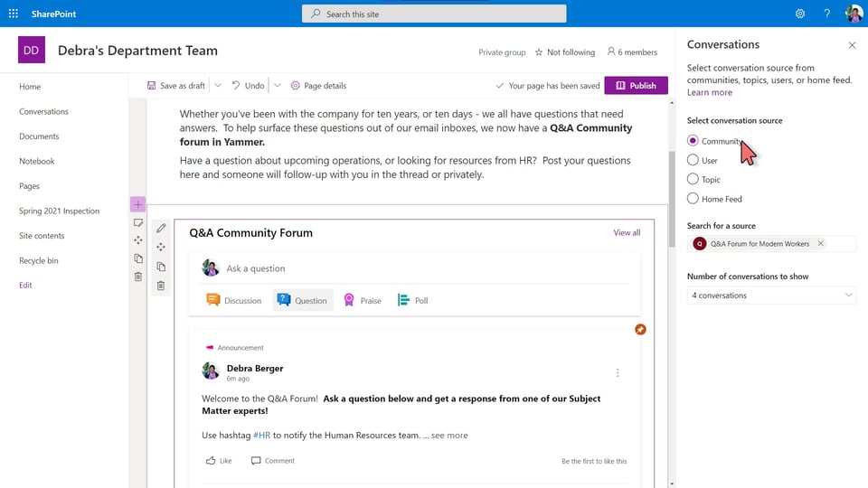This screenshot has width=868, height=488.
Task: Select the Discussion post type
Action: 233,300
